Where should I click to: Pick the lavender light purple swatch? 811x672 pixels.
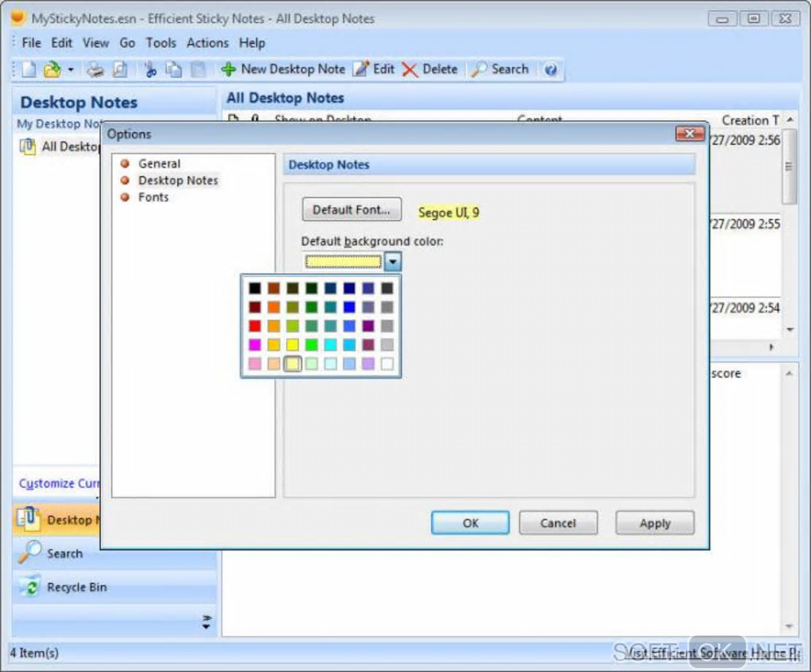tap(368, 363)
